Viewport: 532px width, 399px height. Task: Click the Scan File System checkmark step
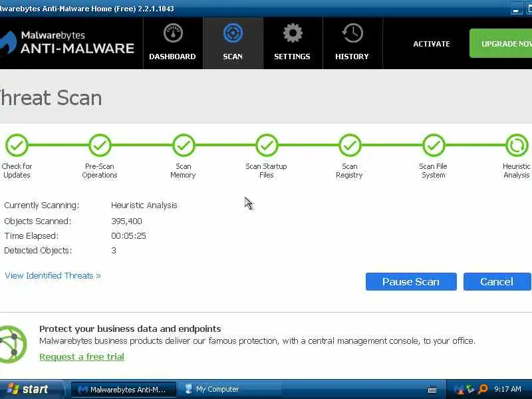coord(434,145)
